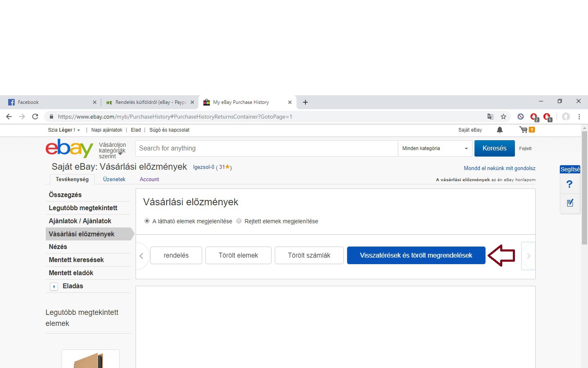Open the blue question mark help icon
The width and height of the screenshot is (588, 368).
coord(570,184)
